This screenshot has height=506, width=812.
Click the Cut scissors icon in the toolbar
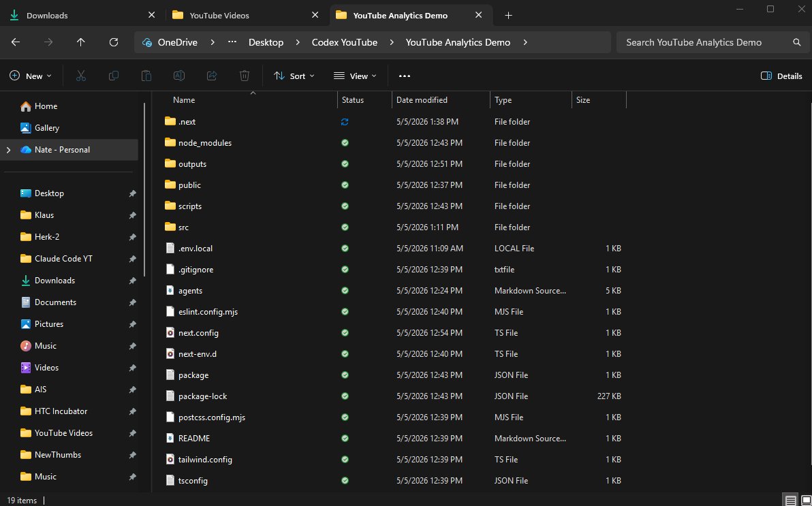tap(81, 76)
